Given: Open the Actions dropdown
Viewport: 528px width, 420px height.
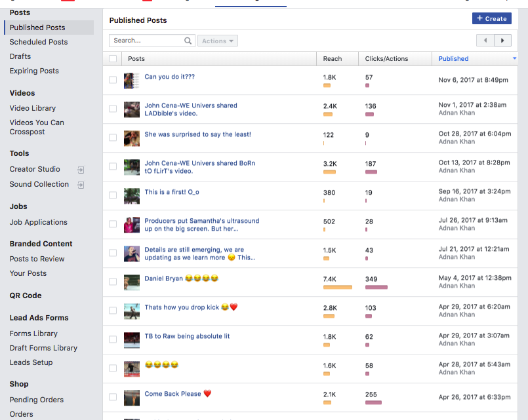Looking at the screenshot, I should [218, 41].
